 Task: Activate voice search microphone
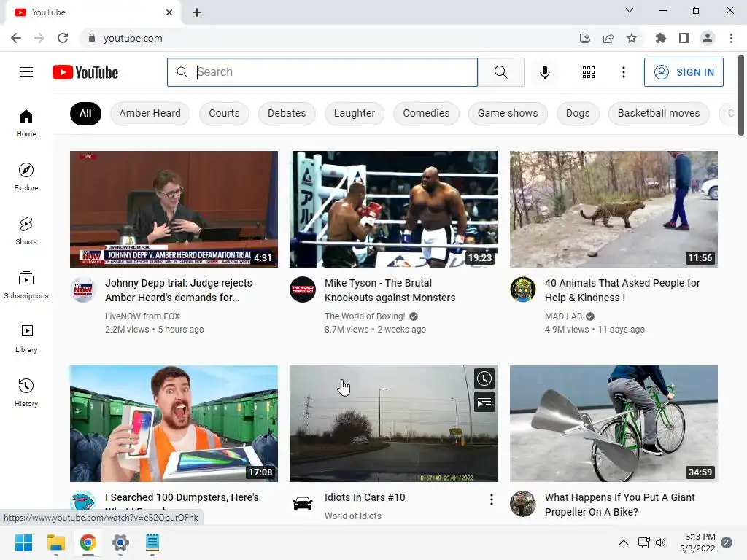point(544,72)
